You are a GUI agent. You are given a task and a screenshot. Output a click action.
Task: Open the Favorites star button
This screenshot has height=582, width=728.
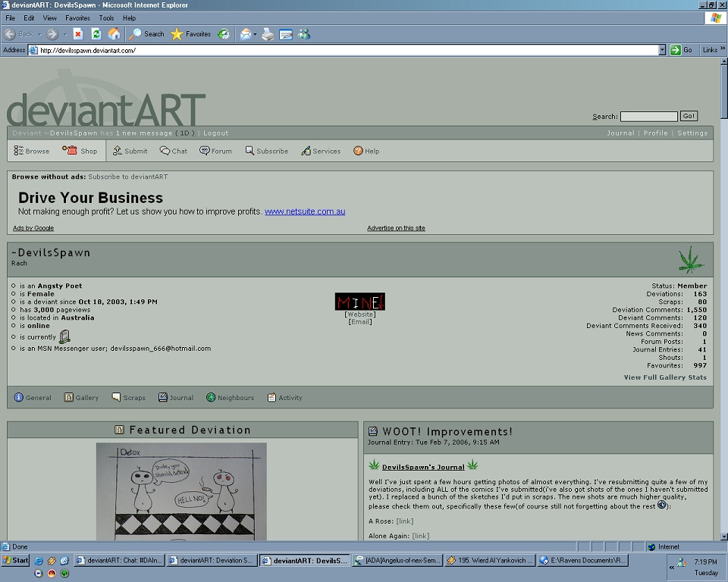pos(191,34)
